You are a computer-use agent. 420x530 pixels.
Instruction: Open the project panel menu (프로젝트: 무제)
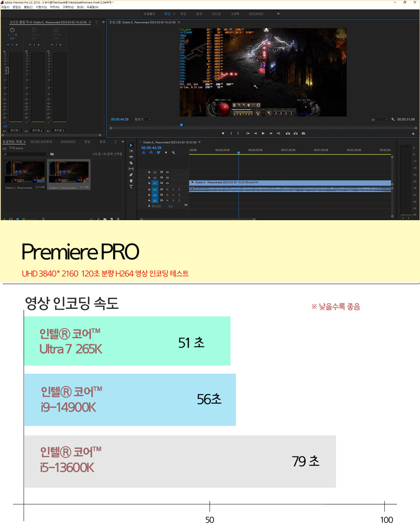(x=24, y=141)
